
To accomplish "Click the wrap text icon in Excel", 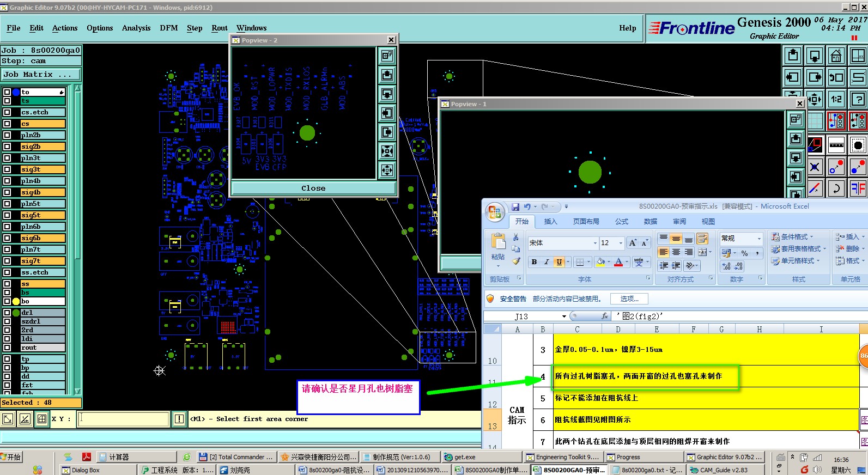I will coord(702,238).
